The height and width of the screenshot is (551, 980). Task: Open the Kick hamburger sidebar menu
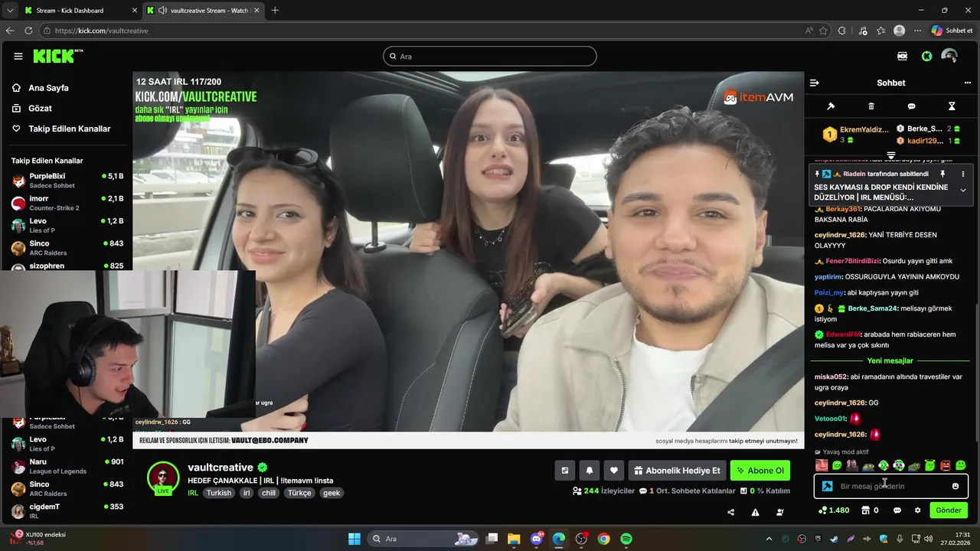[x=18, y=56]
